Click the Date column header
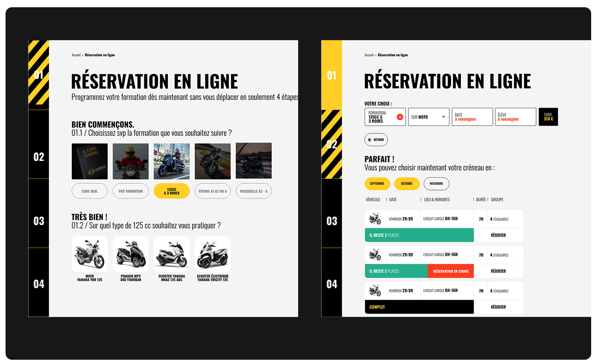The width and height of the screenshot is (598, 364). coord(393,200)
